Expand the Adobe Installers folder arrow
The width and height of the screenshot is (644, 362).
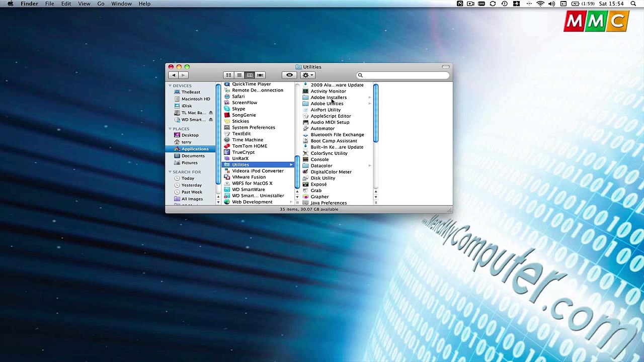(370, 98)
